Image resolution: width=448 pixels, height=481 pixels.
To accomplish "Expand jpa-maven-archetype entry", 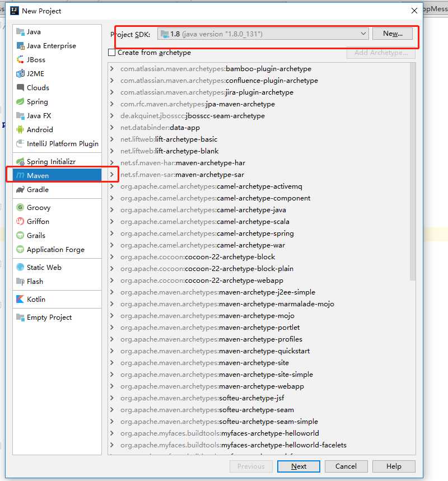I will pyautogui.click(x=112, y=104).
